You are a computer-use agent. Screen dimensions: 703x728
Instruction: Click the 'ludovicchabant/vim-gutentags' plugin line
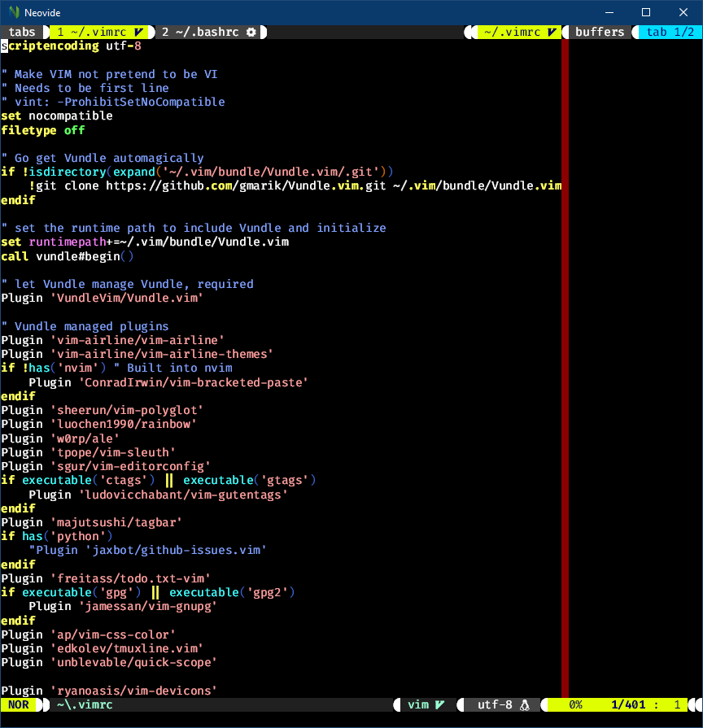pos(158,495)
